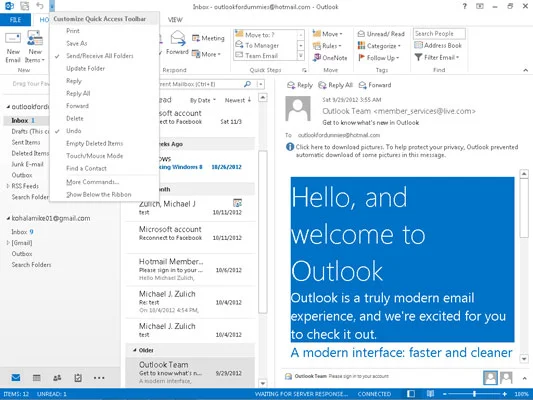Click the Address Book icon
Image resolution: width=533 pixels, height=400 pixels.
click(x=418, y=45)
